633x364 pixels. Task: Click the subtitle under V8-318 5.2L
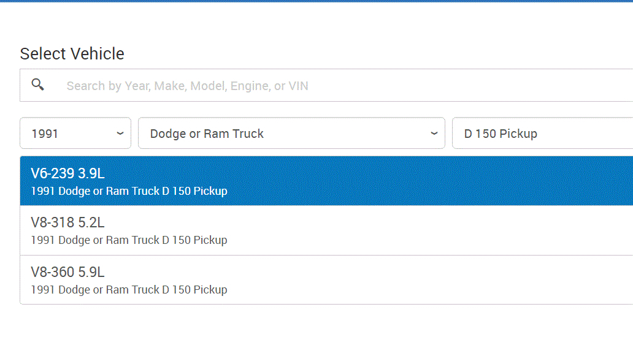[x=129, y=240]
